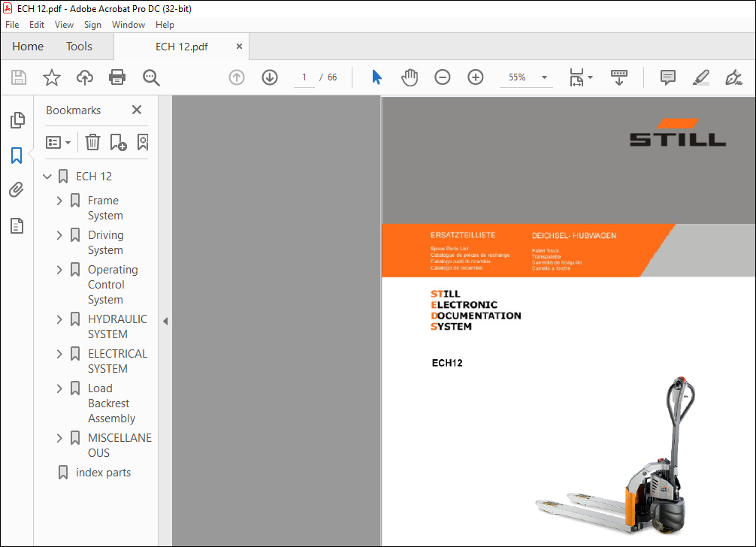Open the Help menu
The width and height of the screenshot is (756, 547).
(x=165, y=25)
